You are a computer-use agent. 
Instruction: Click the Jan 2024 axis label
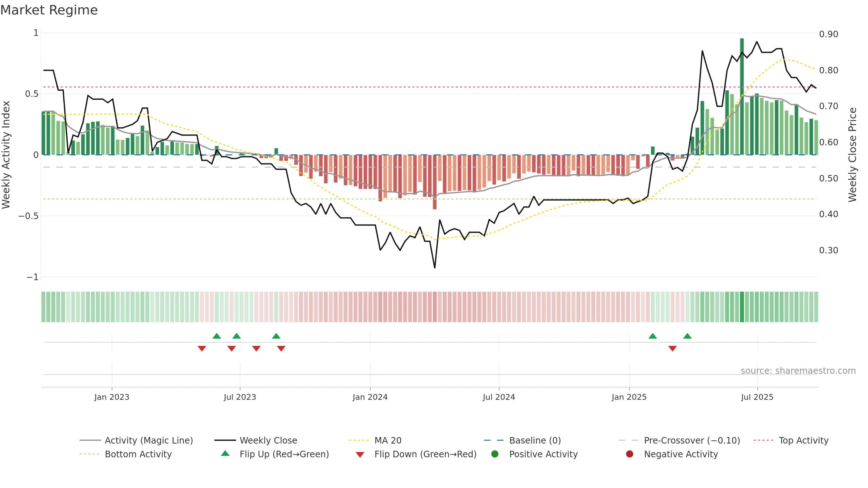coord(370,397)
